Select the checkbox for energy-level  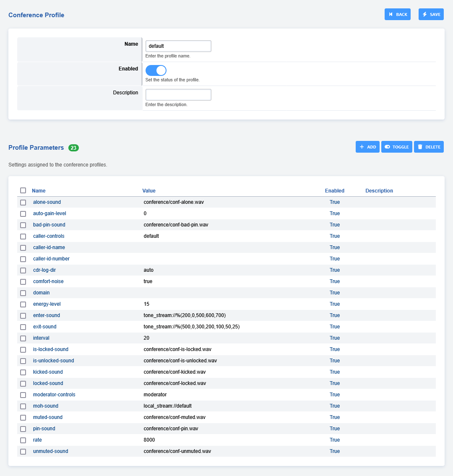[23, 304]
